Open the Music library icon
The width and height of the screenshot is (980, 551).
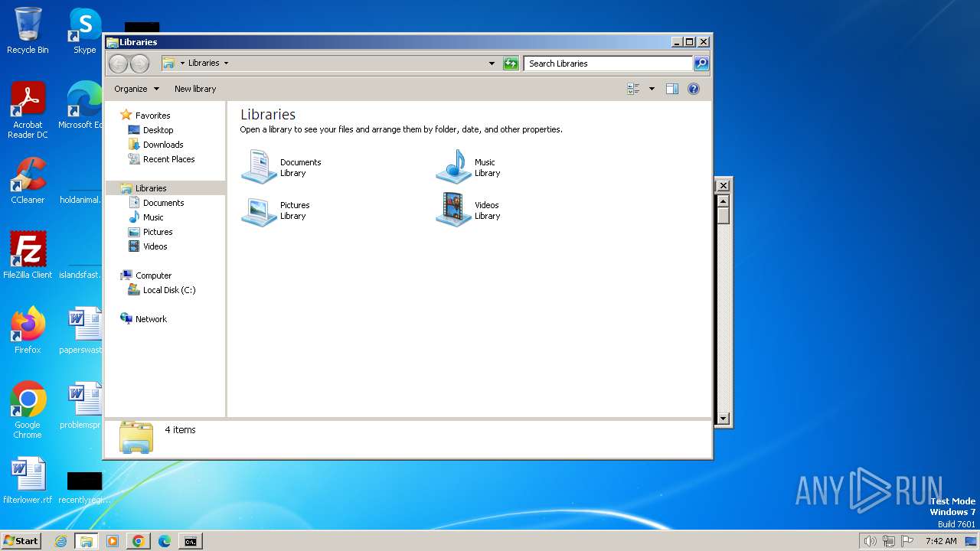pyautogui.click(x=453, y=167)
